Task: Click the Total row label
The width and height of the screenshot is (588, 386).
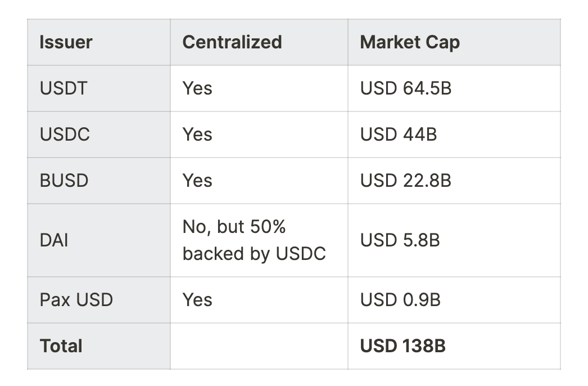Action: click(x=61, y=346)
